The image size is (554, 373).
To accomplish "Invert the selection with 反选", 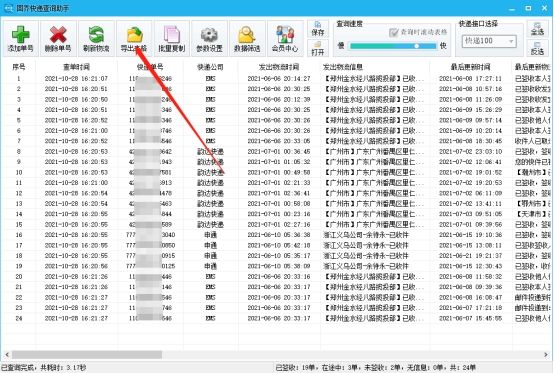I will 537,48.
